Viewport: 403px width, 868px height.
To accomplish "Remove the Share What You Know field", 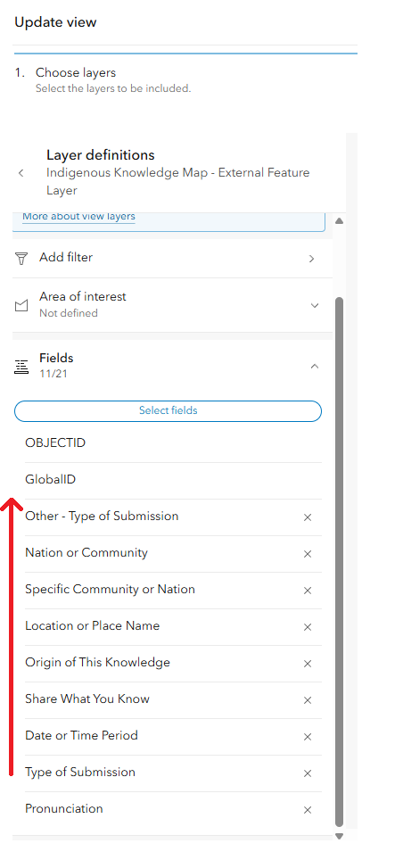I will tap(308, 699).
